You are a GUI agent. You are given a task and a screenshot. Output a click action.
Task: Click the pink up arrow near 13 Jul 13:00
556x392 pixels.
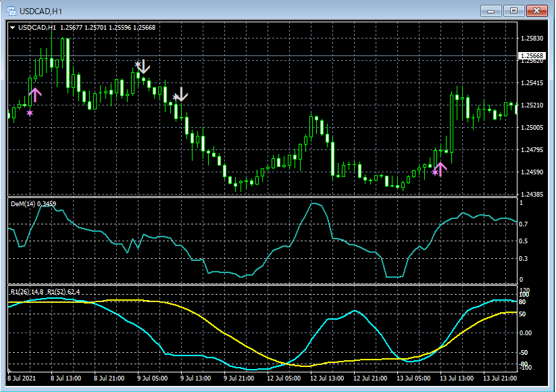(440, 170)
